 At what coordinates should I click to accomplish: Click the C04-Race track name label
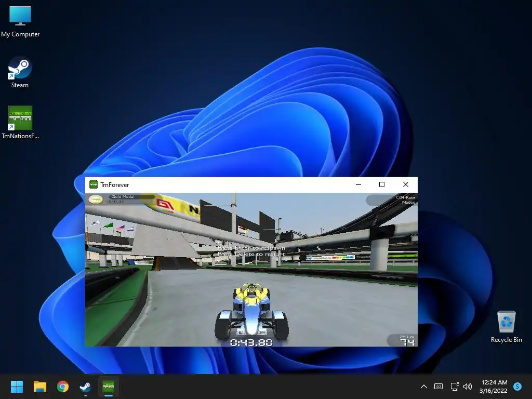click(405, 197)
